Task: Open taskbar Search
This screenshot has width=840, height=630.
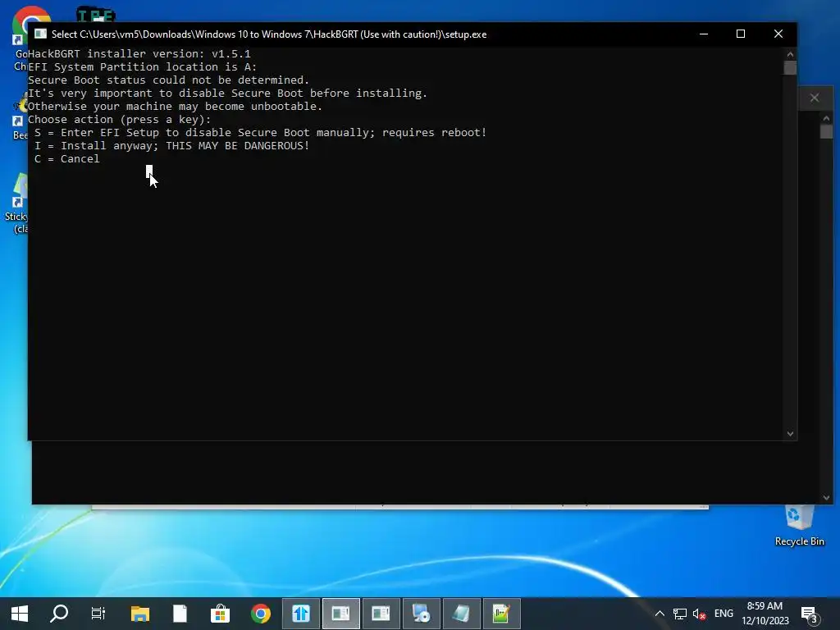Action: pos(59,614)
